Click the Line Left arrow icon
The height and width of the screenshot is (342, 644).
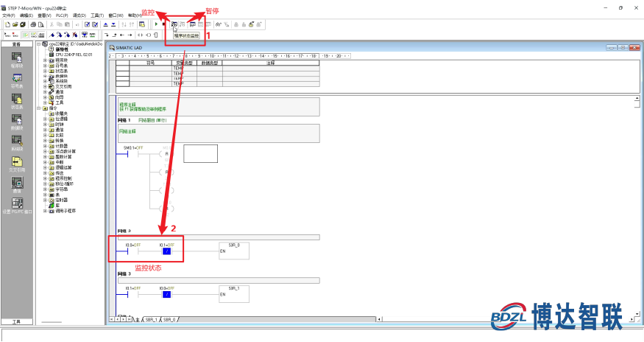tap(122, 35)
